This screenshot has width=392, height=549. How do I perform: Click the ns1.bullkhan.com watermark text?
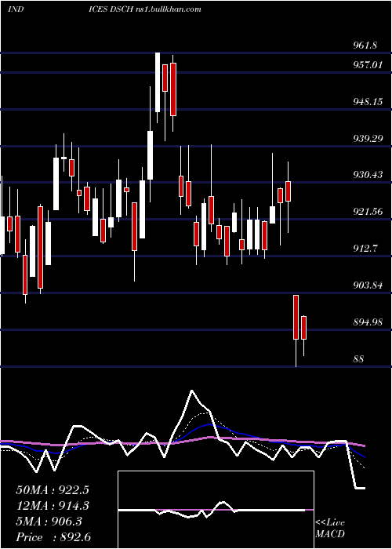168,9
